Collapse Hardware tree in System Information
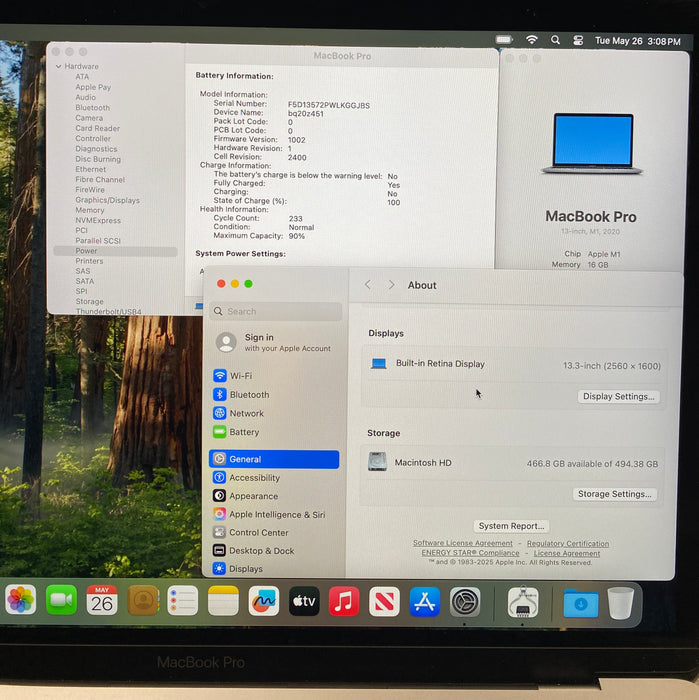699x700 pixels. coord(58,67)
